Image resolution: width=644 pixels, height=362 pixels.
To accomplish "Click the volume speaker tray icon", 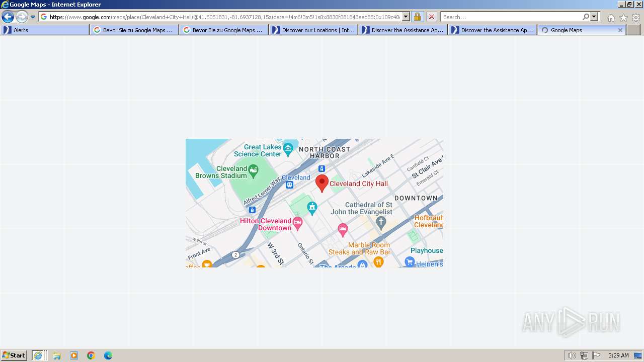I will [572, 355].
